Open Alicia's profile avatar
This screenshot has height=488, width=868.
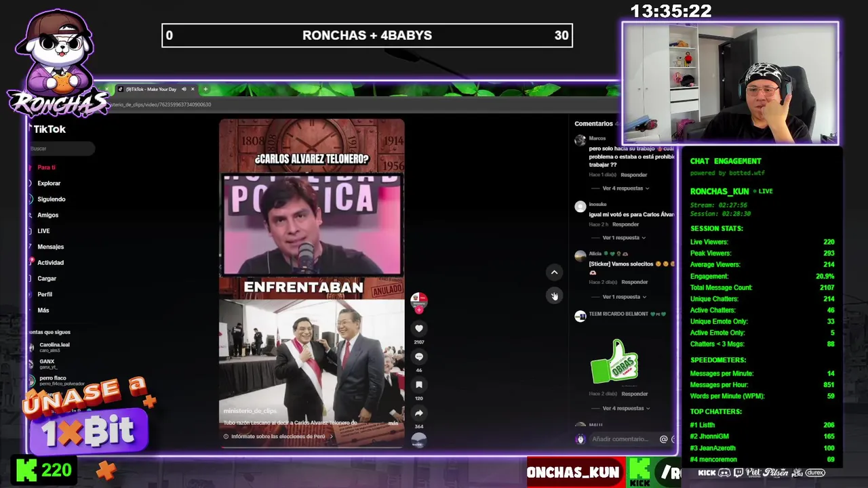580,256
